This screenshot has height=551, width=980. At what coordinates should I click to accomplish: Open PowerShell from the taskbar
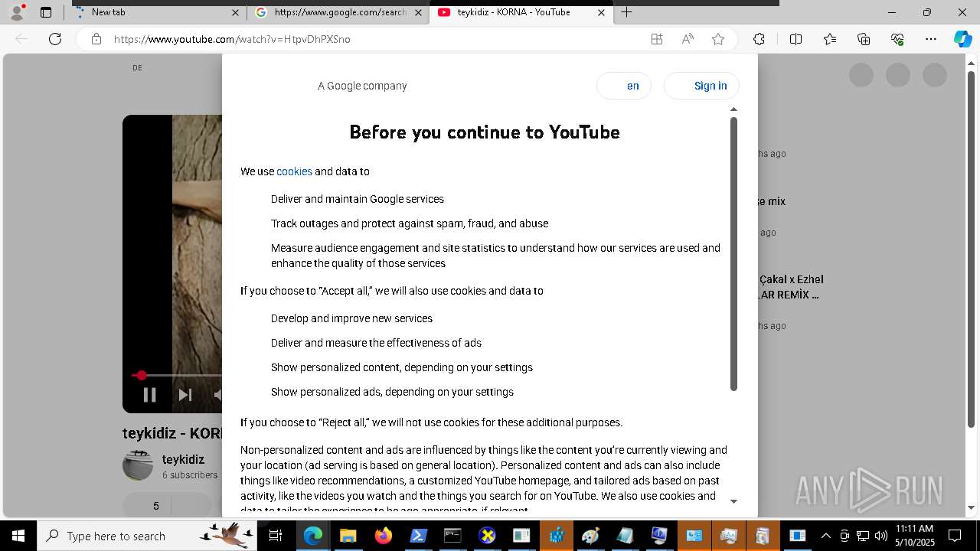click(x=418, y=536)
